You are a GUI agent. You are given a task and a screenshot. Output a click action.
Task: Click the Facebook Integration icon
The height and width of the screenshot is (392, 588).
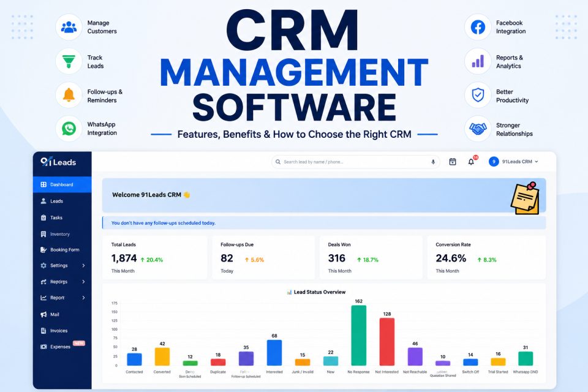[x=478, y=27]
